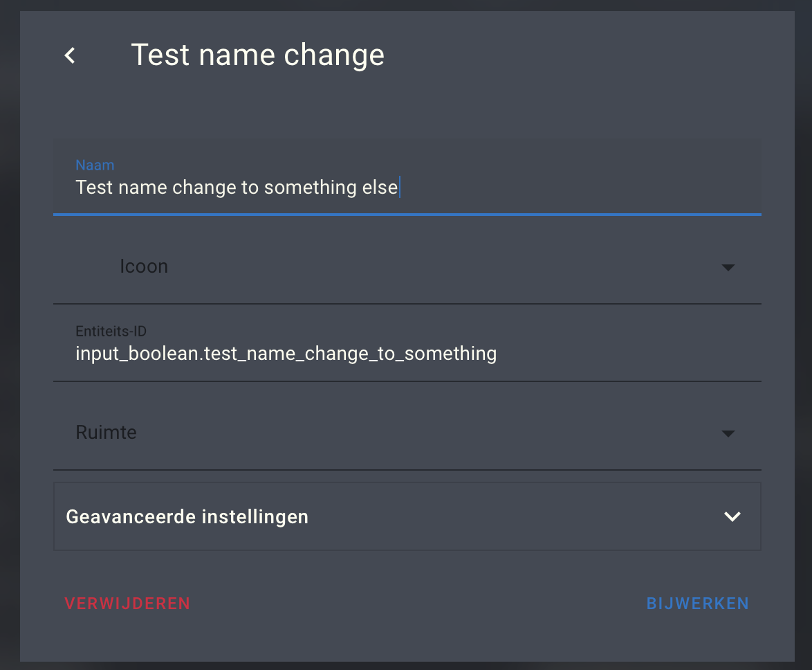
Task: Select the Ruimte field label
Action: point(106,432)
